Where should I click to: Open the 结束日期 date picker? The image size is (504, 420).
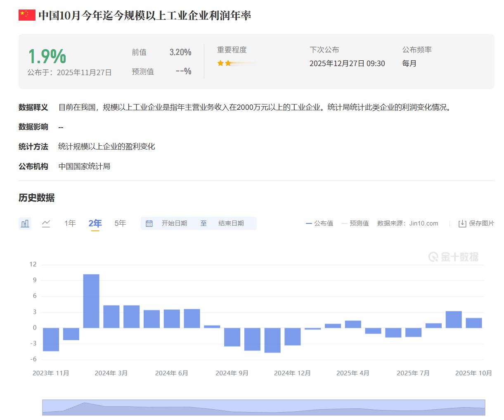point(230,223)
